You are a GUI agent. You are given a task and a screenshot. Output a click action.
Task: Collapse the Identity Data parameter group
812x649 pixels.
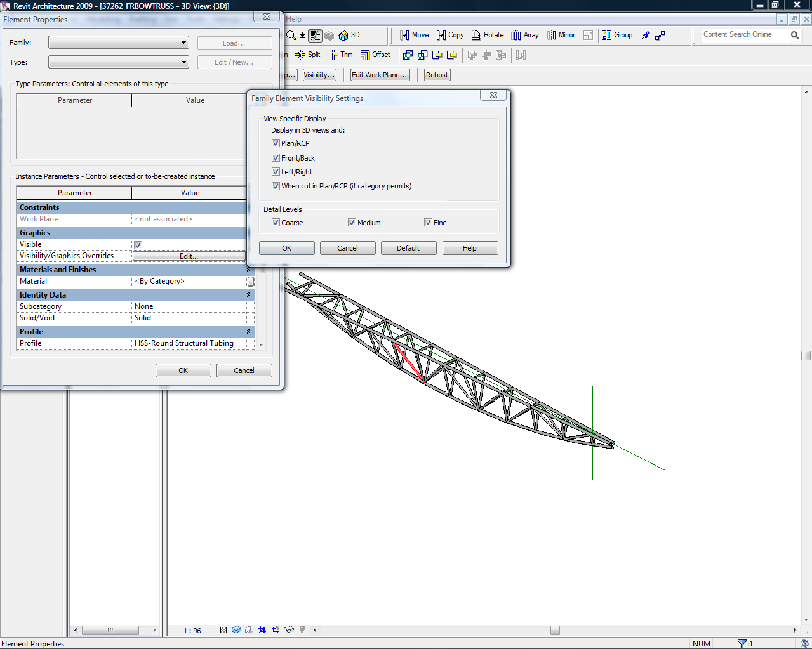[248, 294]
